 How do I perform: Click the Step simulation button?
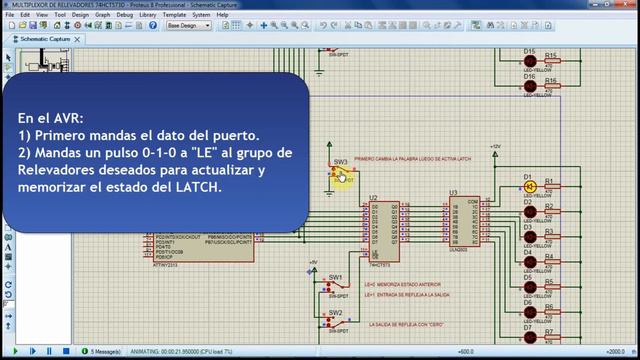33,351
